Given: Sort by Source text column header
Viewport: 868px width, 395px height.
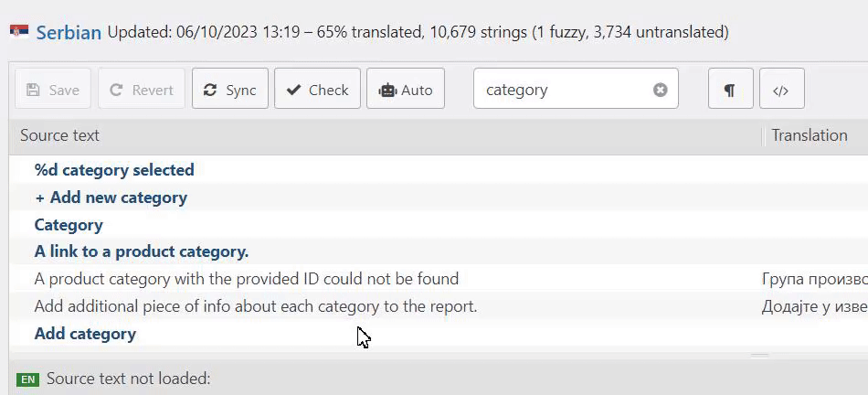Looking at the screenshot, I should pos(59,135).
